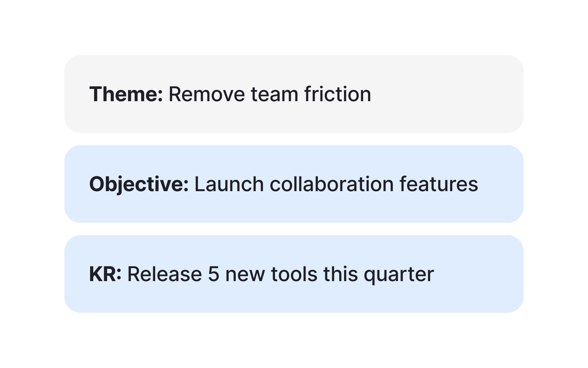The height and width of the screenshot is (368, 588).
Task: Open the KR card
Action: (294, 274)
